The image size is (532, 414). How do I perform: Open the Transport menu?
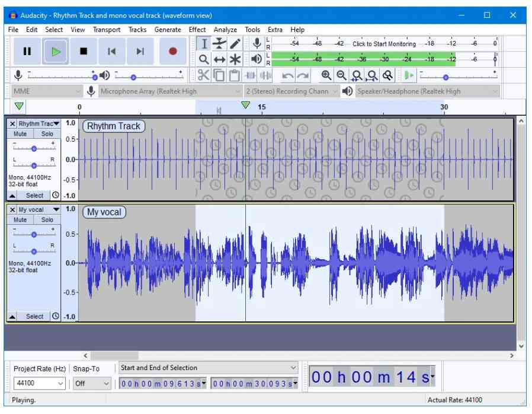[x=107, y=30]
